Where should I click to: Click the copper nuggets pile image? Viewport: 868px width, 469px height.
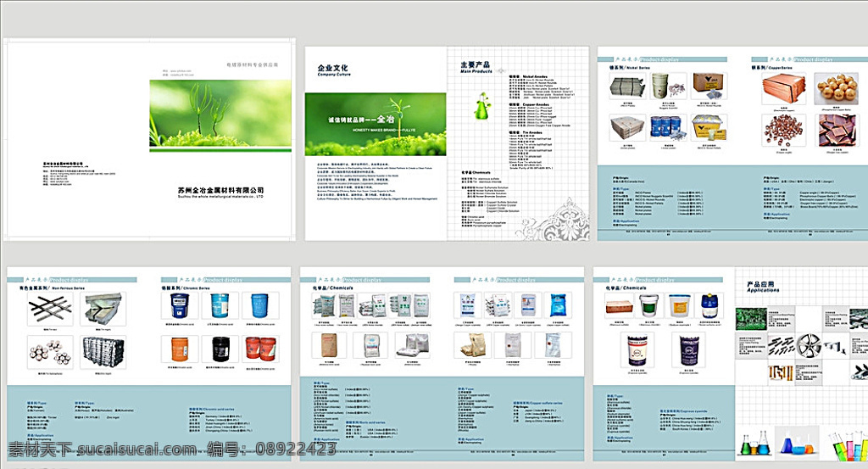[x=783, y=130]
